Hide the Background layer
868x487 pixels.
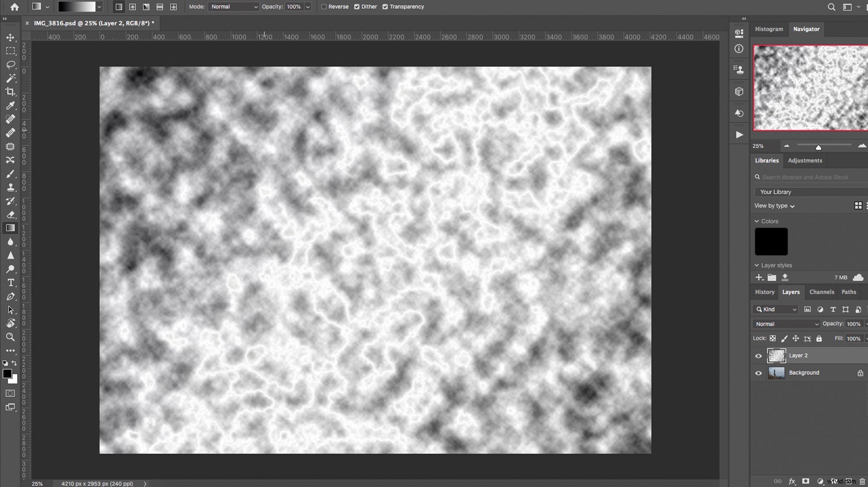[759, 372]
